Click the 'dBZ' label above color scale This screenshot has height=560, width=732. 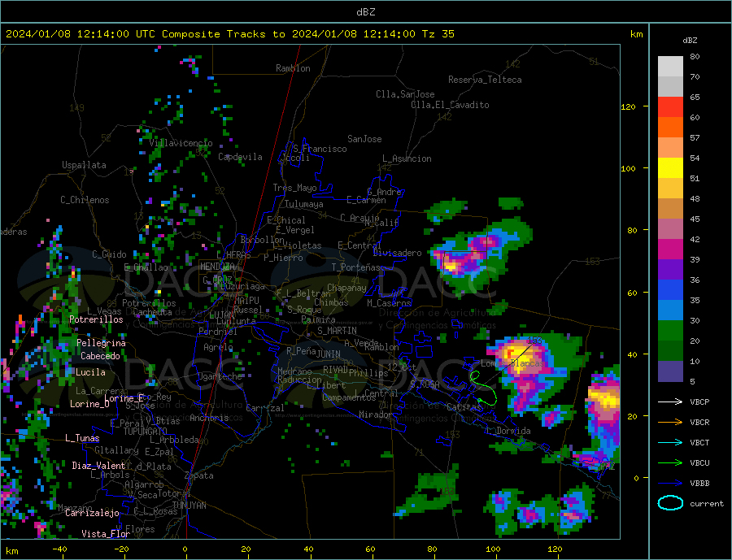click(x=690, y=41)
